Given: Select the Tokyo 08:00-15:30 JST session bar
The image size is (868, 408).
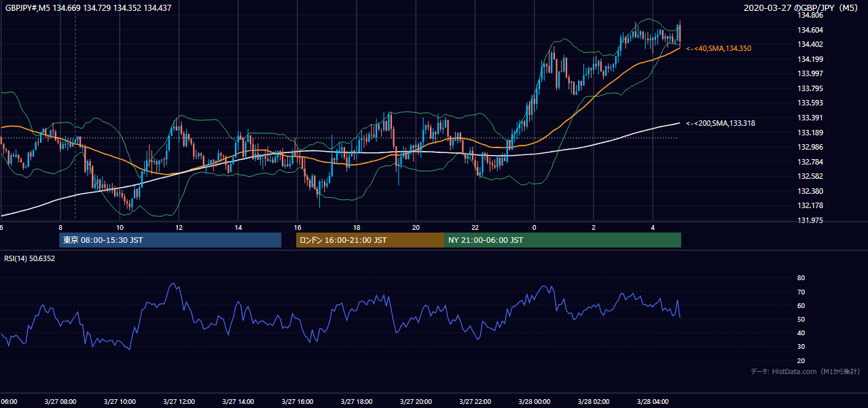Looking at the screenshot, I should pyautogui.click(x=170, y=240).
